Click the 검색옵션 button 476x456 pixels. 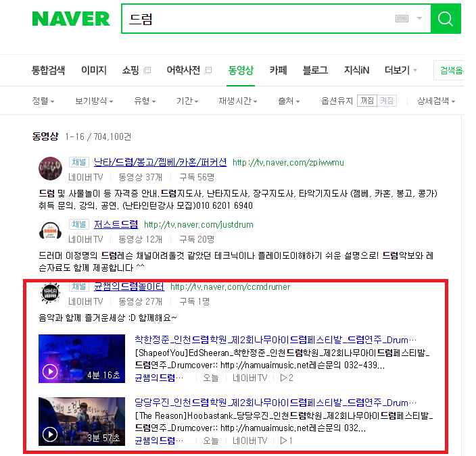450,70
